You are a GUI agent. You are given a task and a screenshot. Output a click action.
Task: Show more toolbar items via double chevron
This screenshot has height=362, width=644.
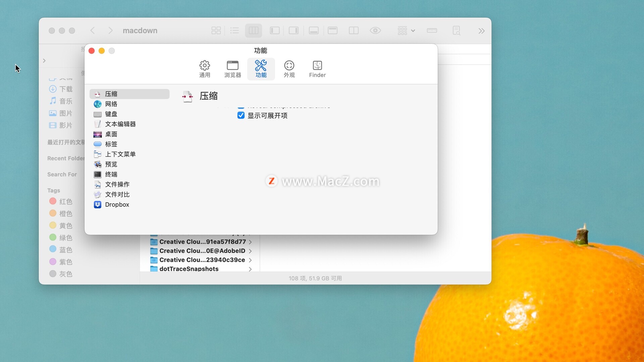(481, 31)
